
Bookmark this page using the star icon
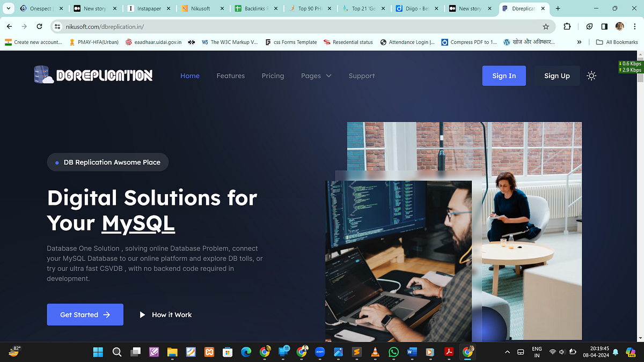[x=545, y=26]
